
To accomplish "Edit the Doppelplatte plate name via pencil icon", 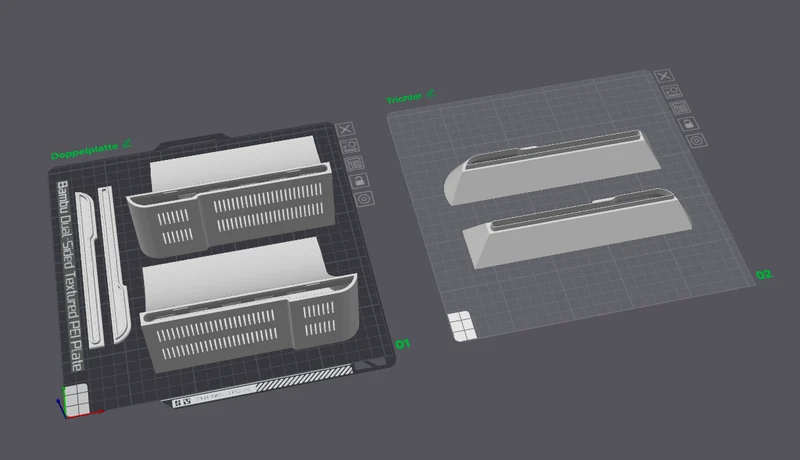I will point(128,143).
